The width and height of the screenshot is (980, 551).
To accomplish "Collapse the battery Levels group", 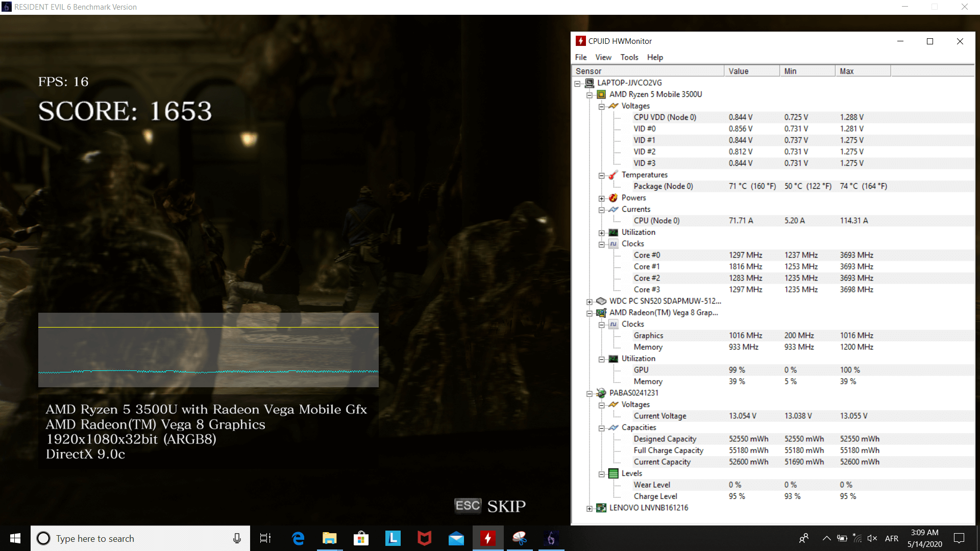I will (x=602, y=473).
